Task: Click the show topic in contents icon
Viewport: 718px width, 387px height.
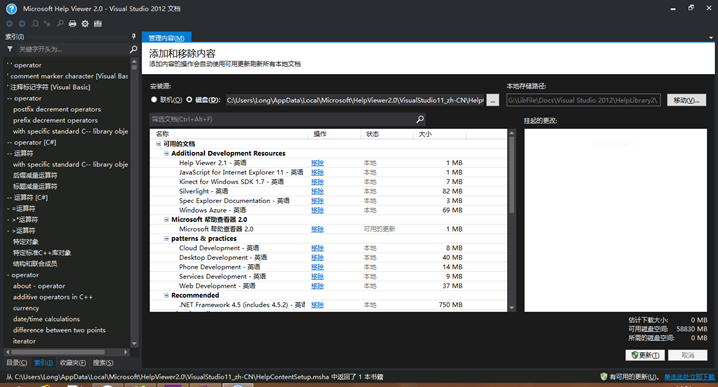Action: (x=35, y=24)
